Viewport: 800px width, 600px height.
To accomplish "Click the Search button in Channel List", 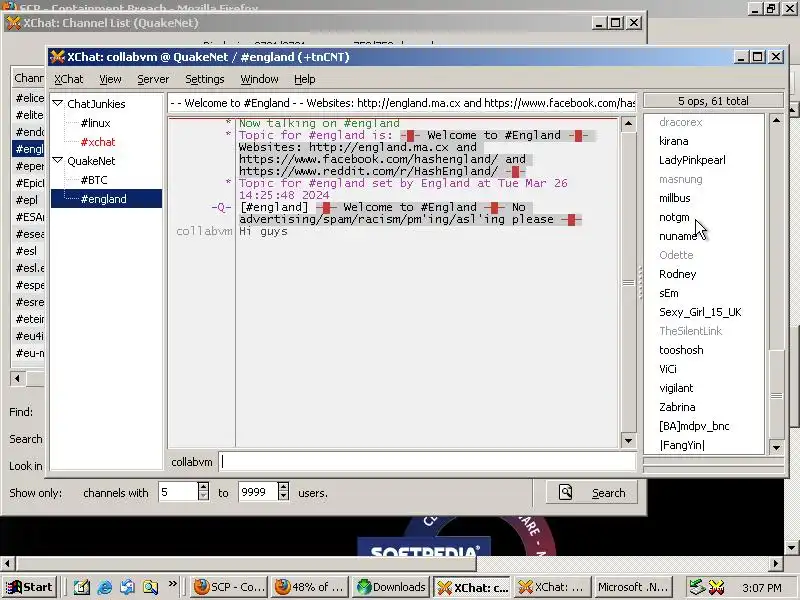I will point(592,493).
